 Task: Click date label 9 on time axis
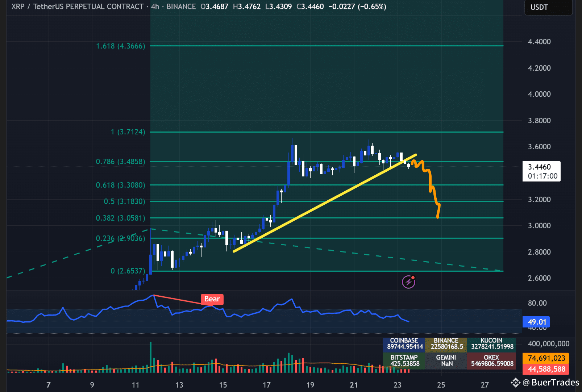(92, 385)
